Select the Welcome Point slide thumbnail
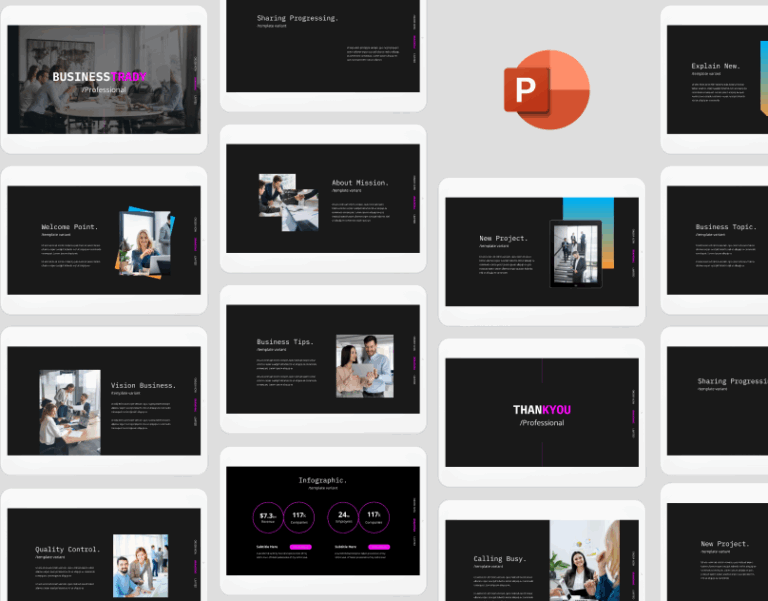This screenshot has height=601, width=768. [x=104, y=240]
